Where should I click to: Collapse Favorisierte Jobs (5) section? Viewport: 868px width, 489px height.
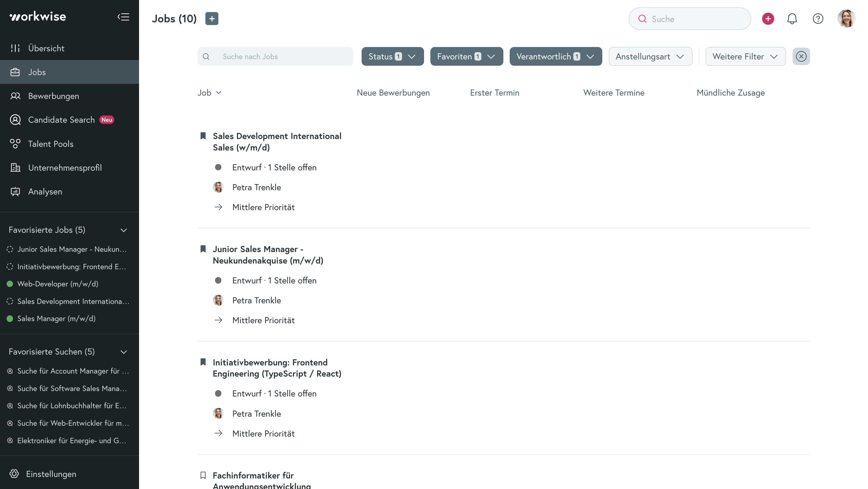pyautogui.click(x=124, y=230)
